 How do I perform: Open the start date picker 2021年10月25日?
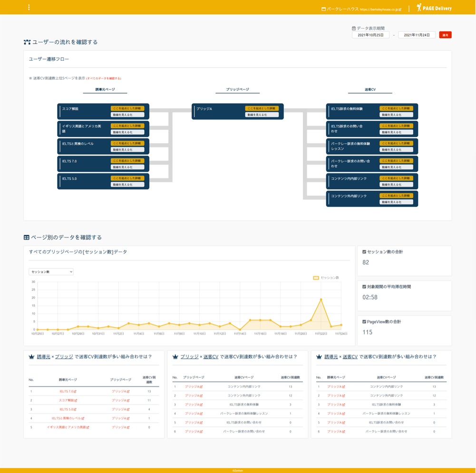coord(370,35)
